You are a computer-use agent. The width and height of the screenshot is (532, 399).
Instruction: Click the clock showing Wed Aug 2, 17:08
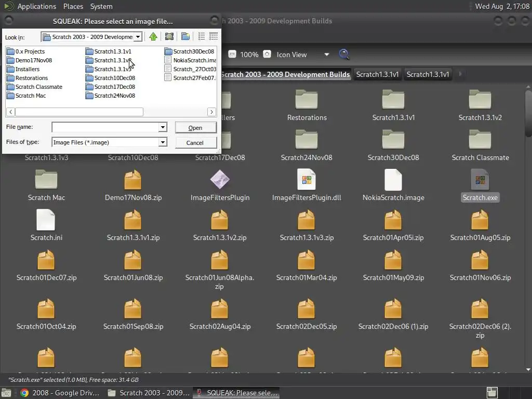(502, 6)
